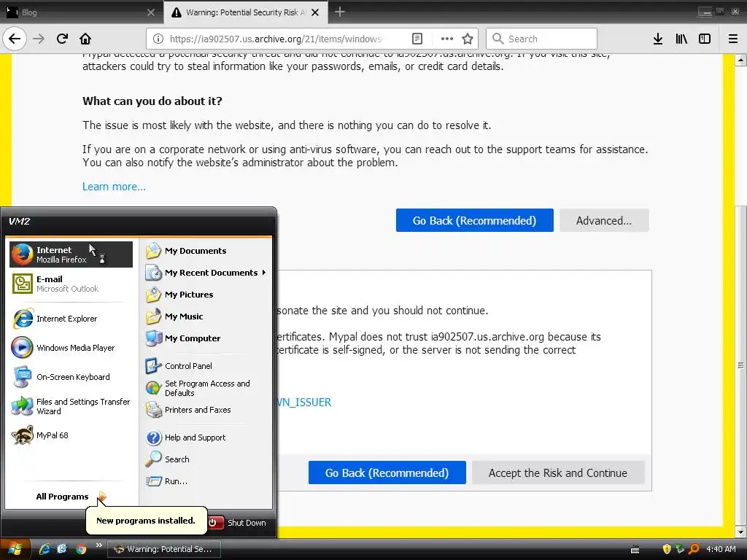Follow the Learn more... link

[114, 187]
